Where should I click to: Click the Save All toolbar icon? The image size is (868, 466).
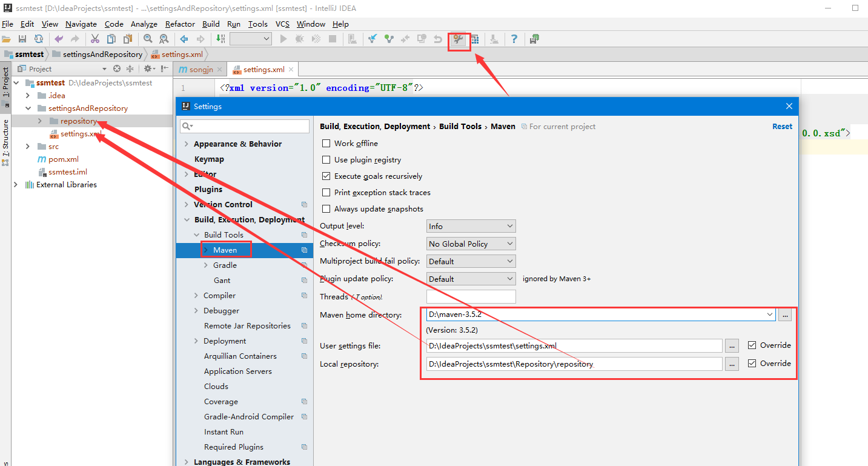(22, 39)
